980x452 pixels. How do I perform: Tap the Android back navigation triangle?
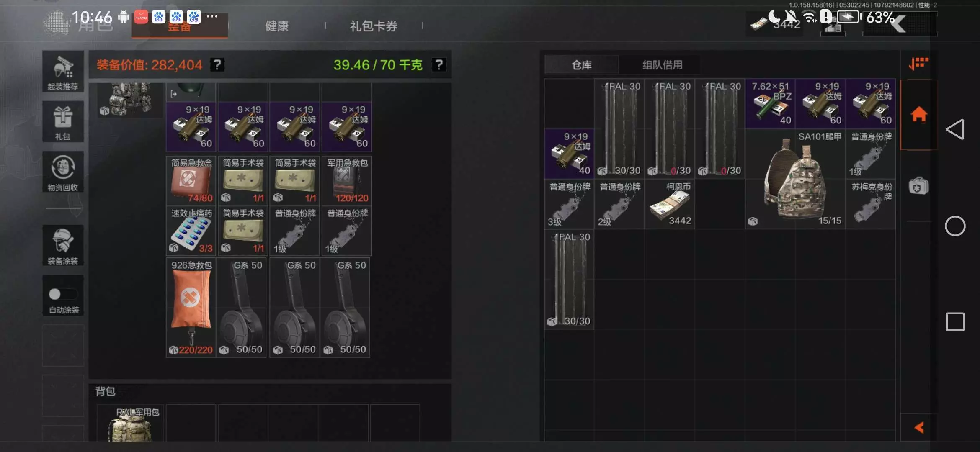click(955, 129)
